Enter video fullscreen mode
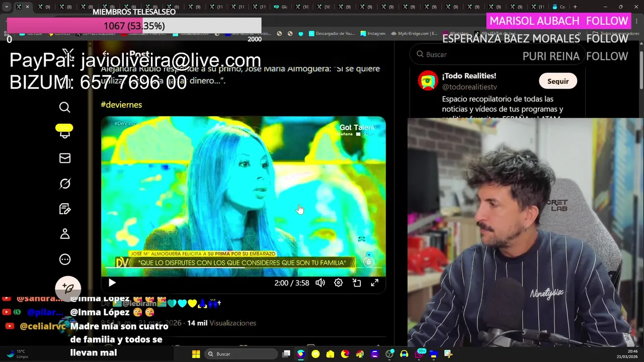The width and height of the screenshot is (644, 362). pyautogui.click(x=374, y=283)
